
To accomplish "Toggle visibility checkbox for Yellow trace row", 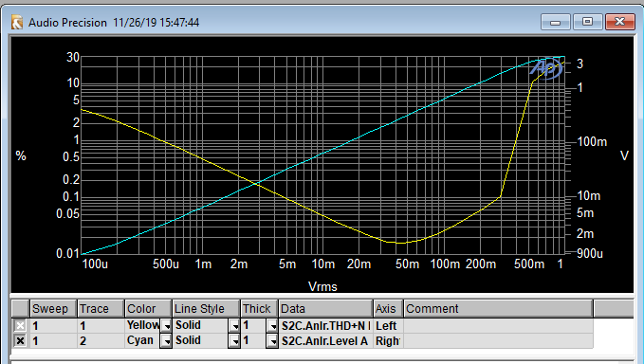I will [x=20, y=326].
